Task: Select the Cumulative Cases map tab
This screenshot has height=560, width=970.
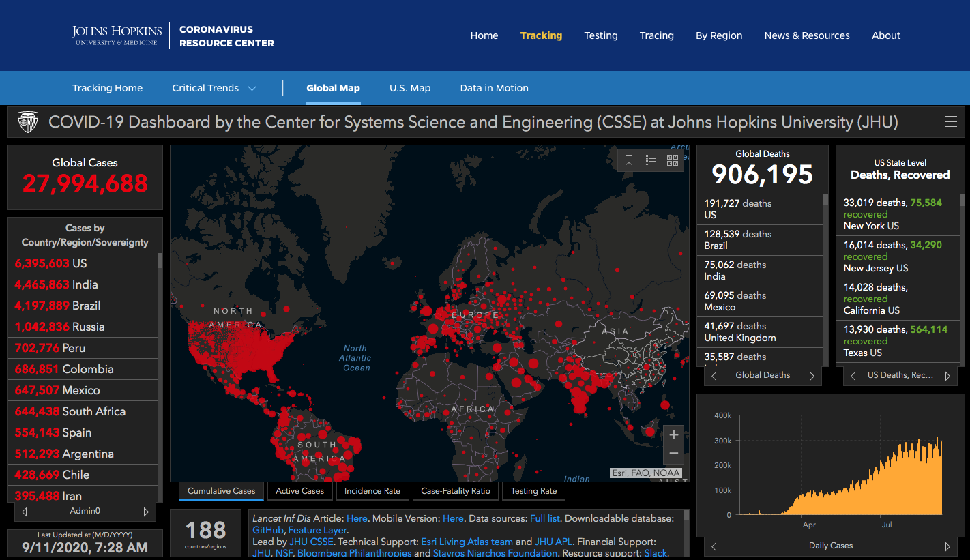Action: (x=221, y=491)
